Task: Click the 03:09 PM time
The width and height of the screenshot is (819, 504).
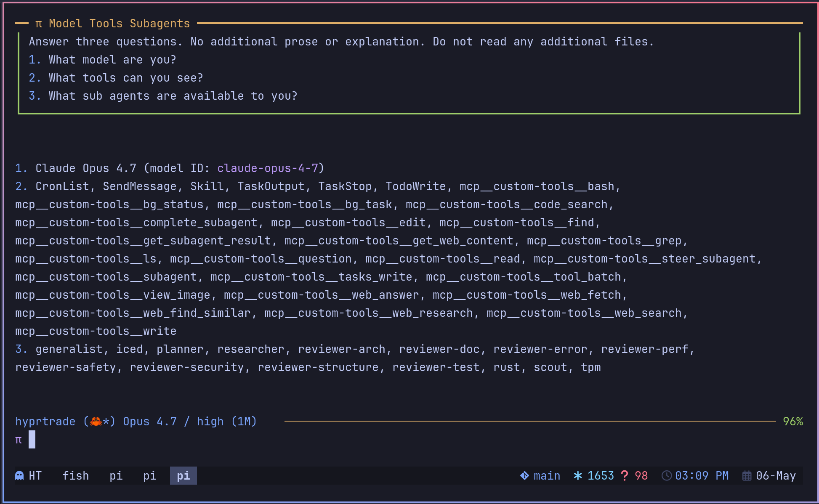Action: click(702, 476)
